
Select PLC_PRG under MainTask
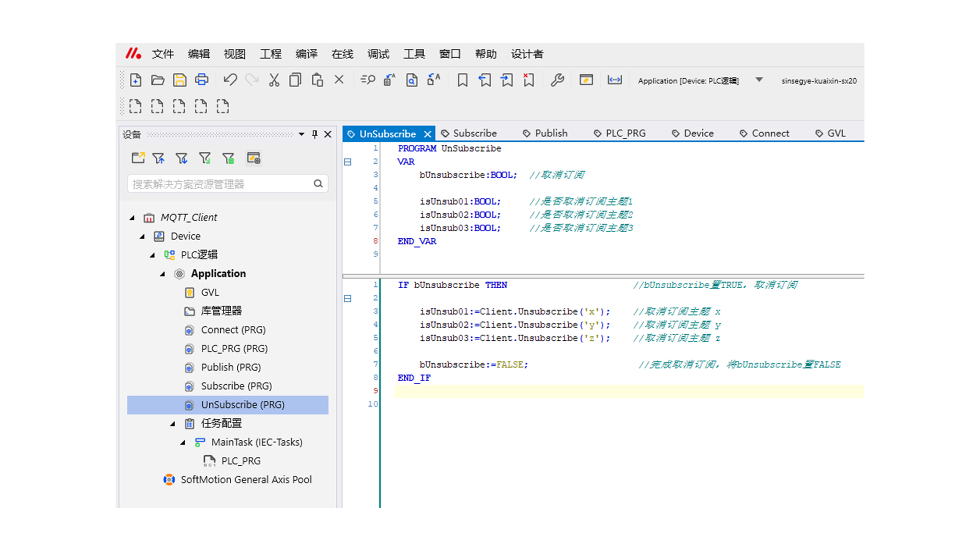point(240,461)
